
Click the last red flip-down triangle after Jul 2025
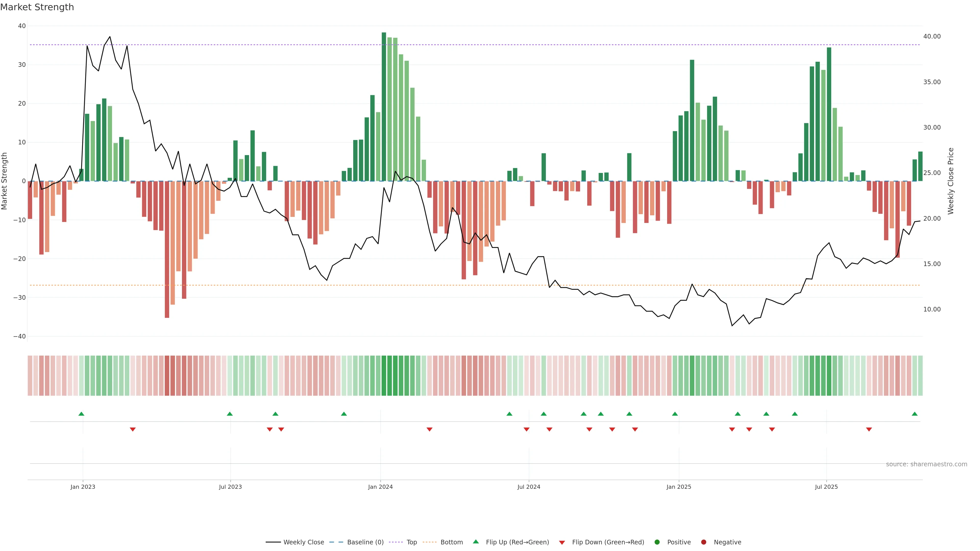[x=869, y=429]
